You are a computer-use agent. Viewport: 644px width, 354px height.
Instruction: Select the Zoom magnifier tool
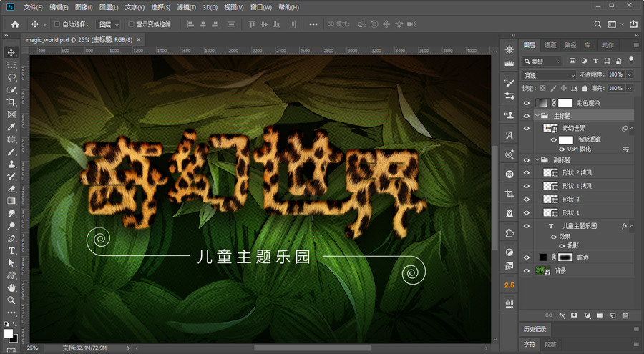click(11, 300)
